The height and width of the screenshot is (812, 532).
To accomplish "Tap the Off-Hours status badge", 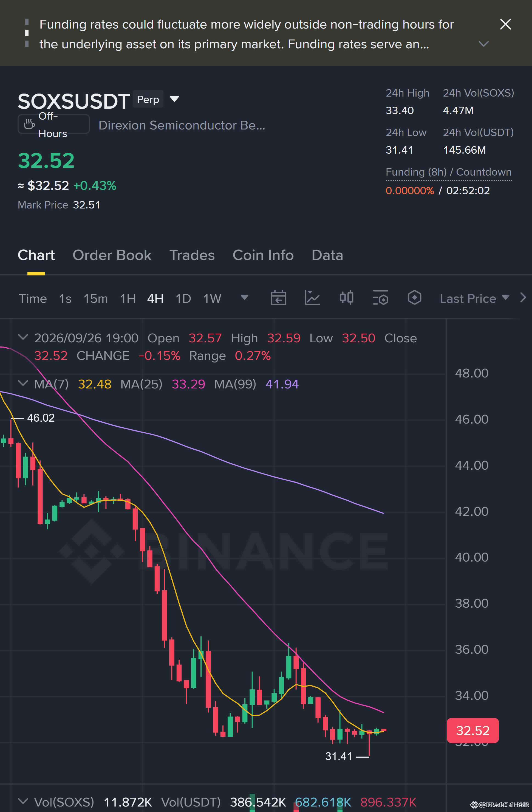I will tap(53, 125).
